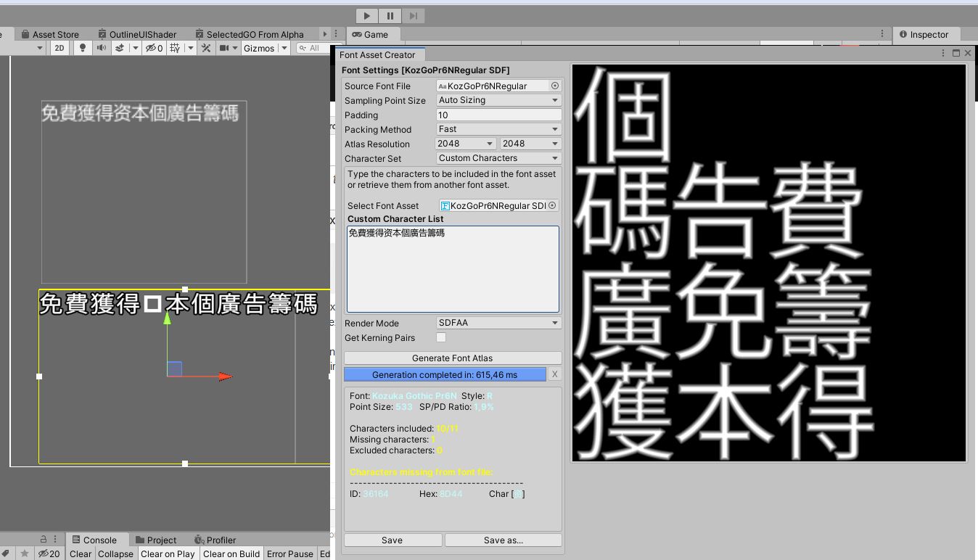
Task: Mute Scene view audio with the speaker icon
Action: coord(103,48)
